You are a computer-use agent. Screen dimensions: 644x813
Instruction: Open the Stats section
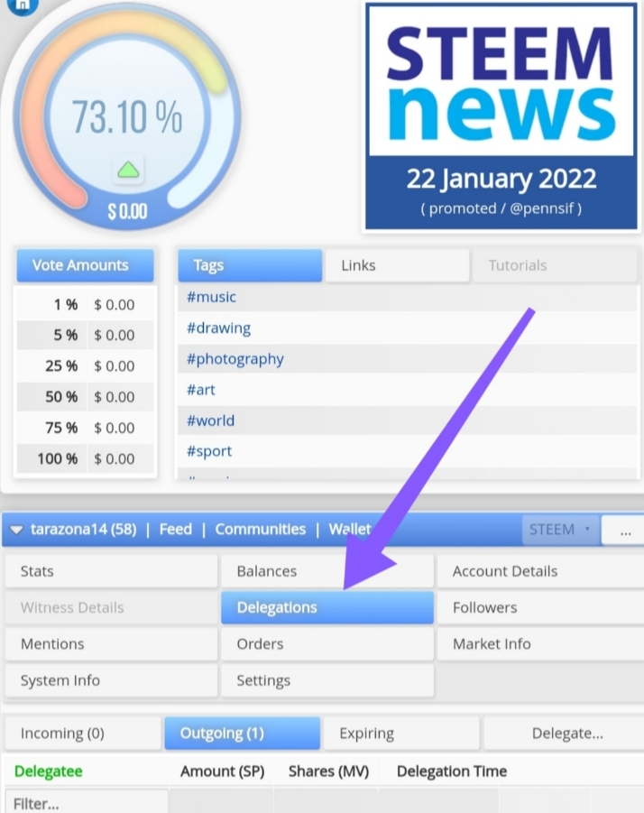(x=111, y=571)
